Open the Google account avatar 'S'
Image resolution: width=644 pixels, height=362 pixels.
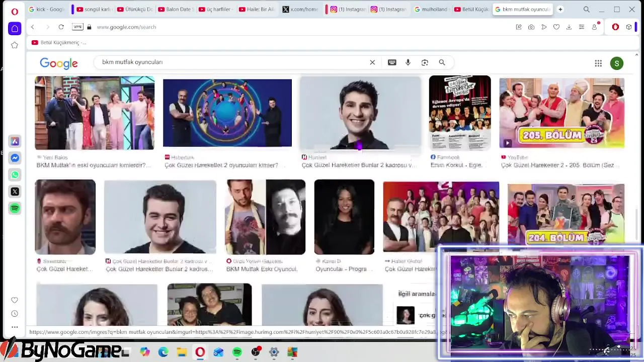[x=617, y=63]
